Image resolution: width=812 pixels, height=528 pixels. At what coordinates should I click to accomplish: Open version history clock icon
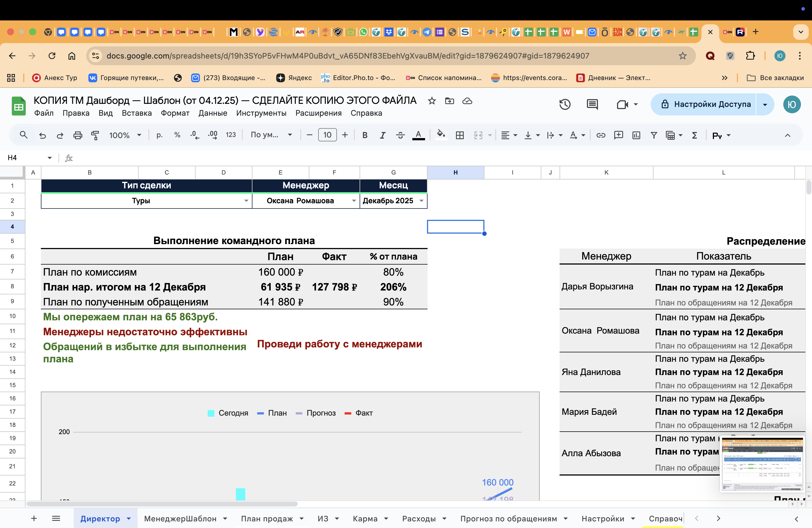(x=565, y=104)
